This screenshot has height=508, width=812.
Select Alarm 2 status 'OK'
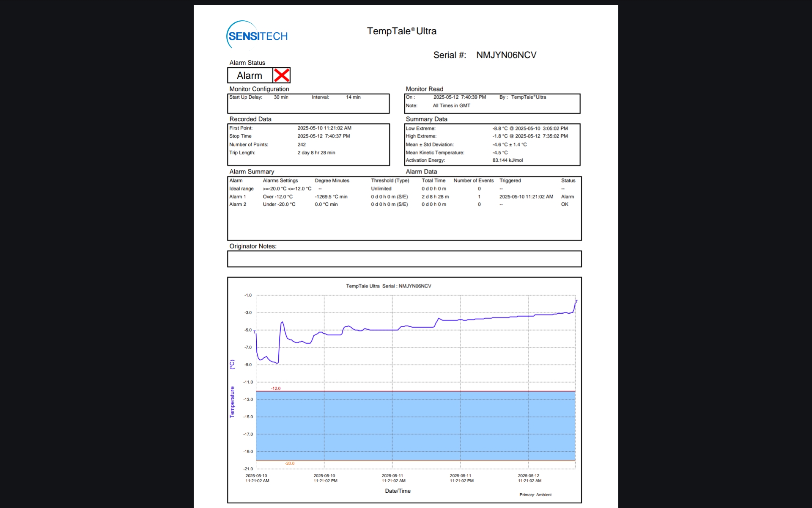click(565, 204)
